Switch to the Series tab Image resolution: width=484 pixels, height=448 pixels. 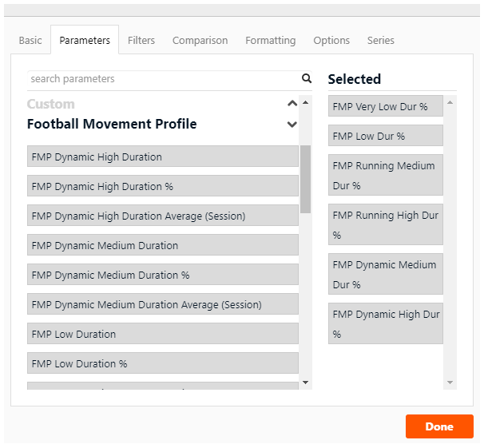(380, 41)
